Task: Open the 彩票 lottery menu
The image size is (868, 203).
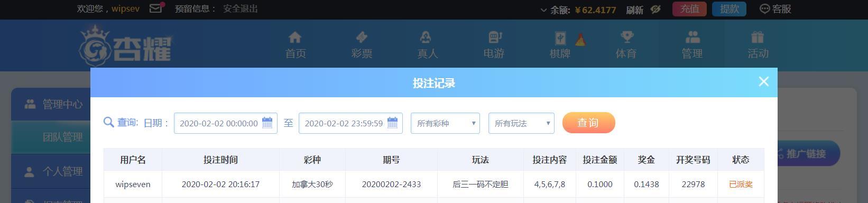Action: [362, 45]
